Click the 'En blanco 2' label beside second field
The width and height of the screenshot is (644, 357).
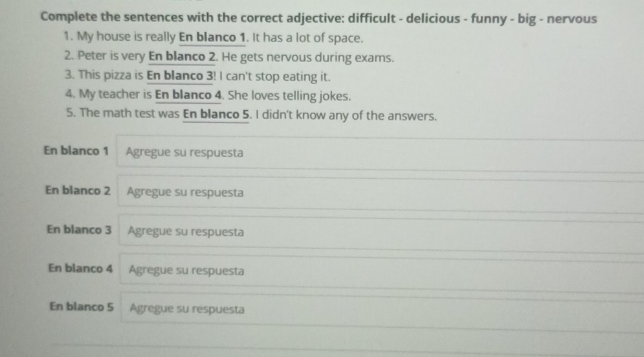pos(78,190)
